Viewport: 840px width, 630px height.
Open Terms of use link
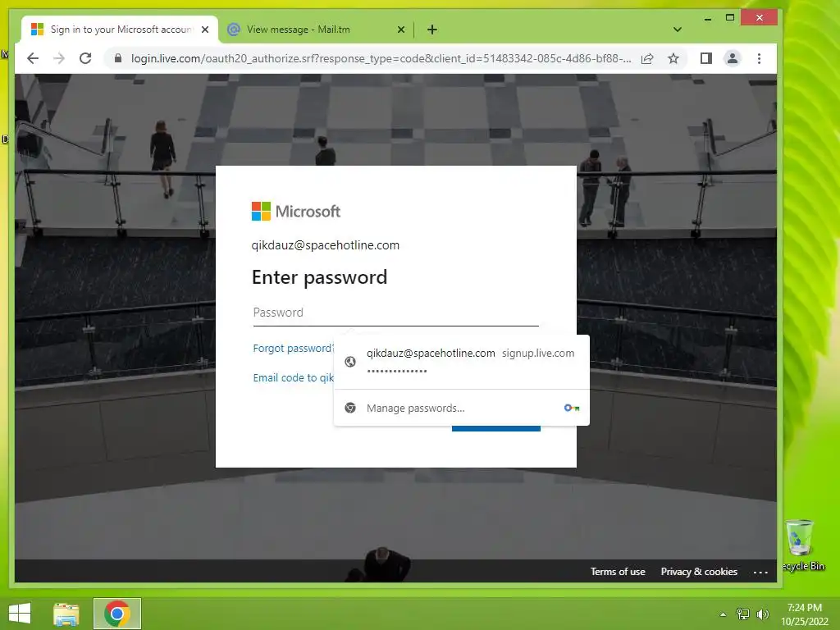(618, 572)
